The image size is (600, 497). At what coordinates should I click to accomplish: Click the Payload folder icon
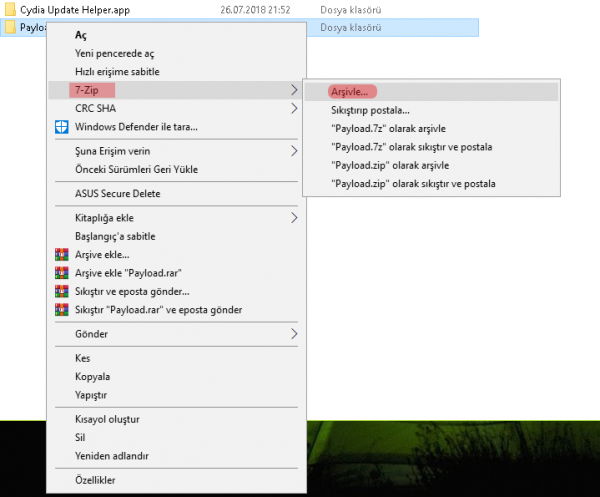coord(10,27)
